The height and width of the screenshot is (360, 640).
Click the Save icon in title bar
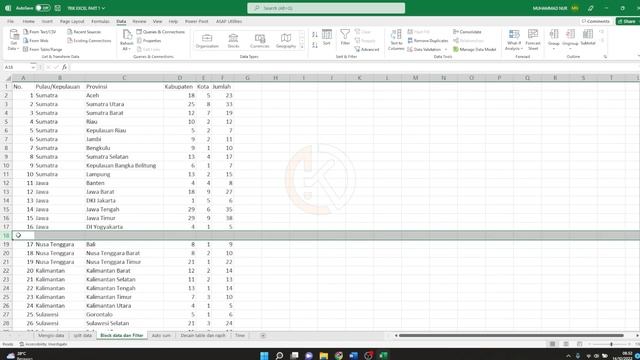pos(58,8)
